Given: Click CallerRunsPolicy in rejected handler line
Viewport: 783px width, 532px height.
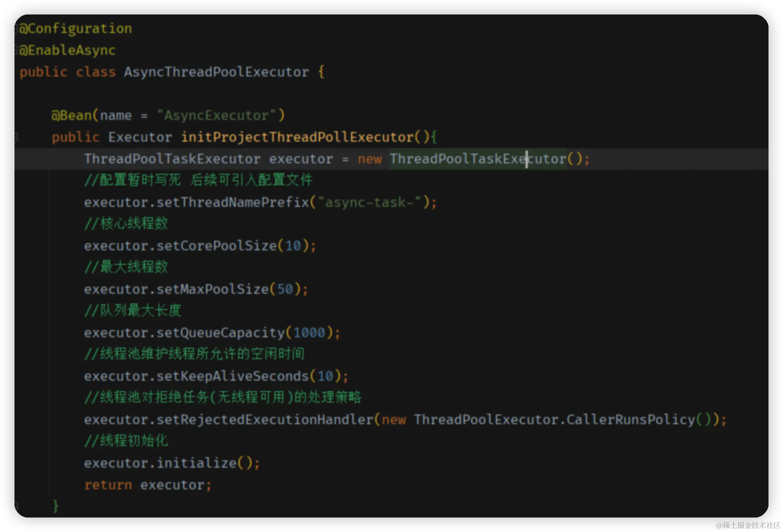Looking at the screenshot, I should click(x=631, y=420).
